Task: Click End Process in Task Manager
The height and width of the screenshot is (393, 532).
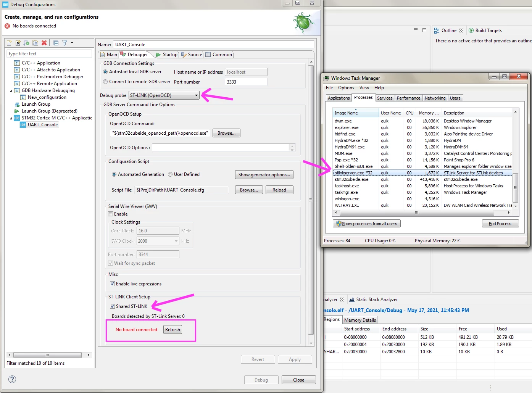Action: coord(500,224)
